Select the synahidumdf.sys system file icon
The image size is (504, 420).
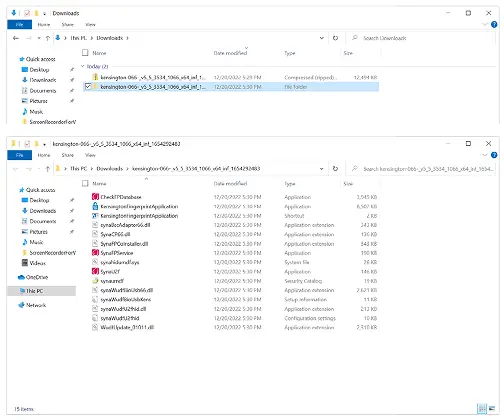click(x=95, y=262)
